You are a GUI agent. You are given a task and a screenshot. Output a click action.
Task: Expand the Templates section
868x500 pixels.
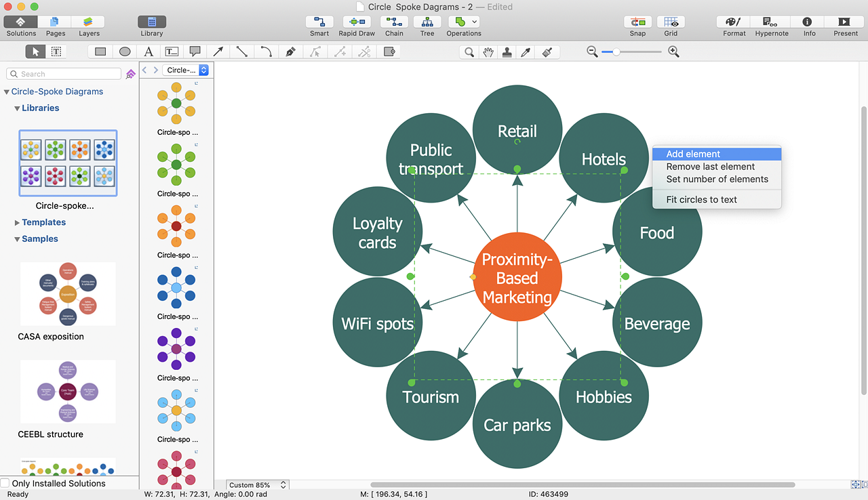[17, 222]
